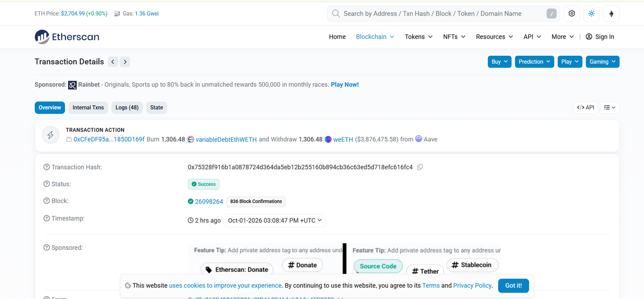This screenshot has height=299, width=644.
Task: Open the Terms link
Action: pos(430,286)
